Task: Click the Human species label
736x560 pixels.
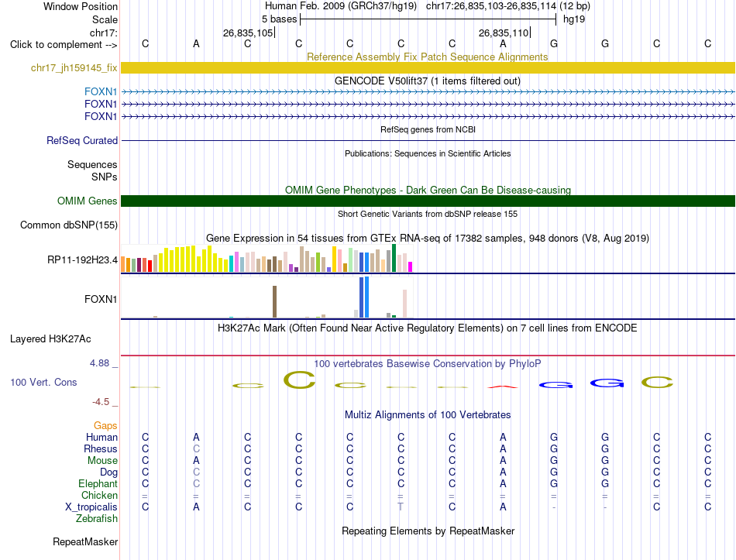Action: [x=101, y=437]
